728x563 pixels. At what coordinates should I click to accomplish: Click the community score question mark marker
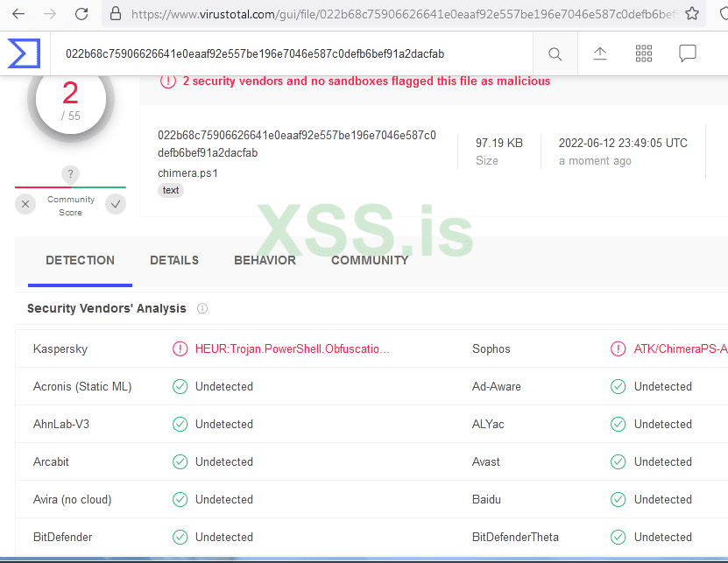(x=71, y=174)
